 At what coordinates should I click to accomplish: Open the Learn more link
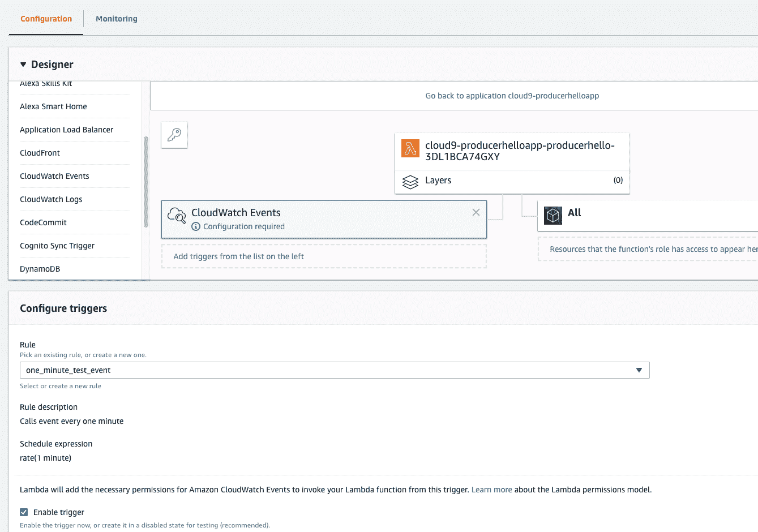pos(491,490)
